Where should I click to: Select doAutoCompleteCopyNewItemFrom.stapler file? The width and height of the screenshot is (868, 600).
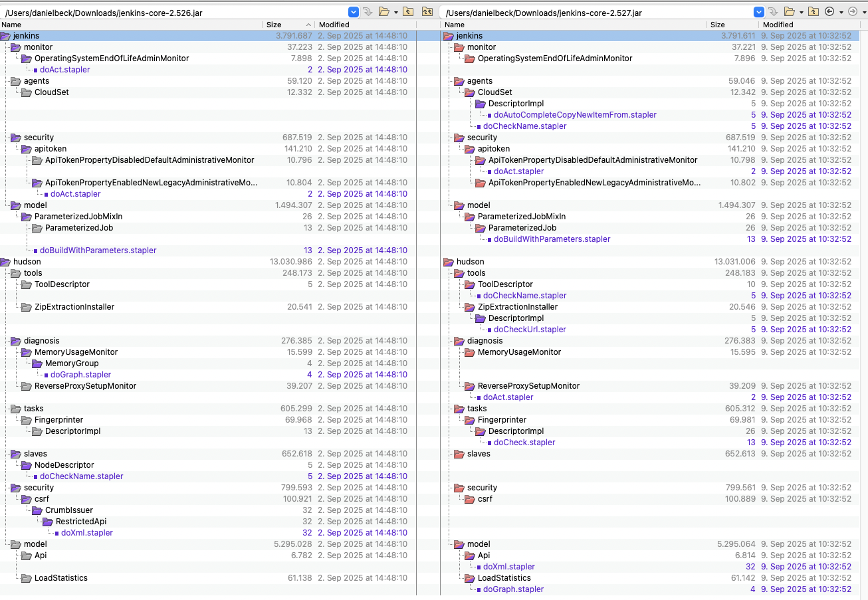(x=574, y=115)
